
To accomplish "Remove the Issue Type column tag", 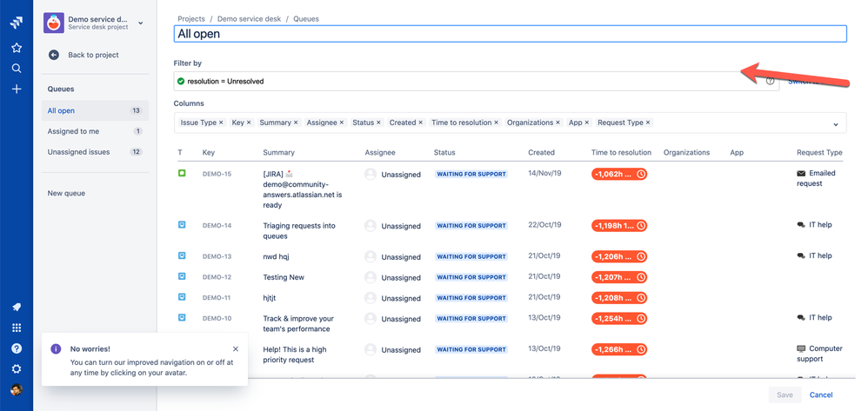I will pos(221,123).
